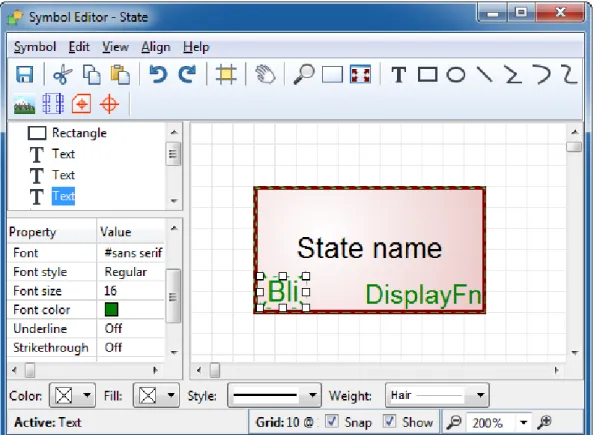This screenshot has width=594, height=435.
Task: Open the Fill dropdown
Action: click(x=156, y=395)
